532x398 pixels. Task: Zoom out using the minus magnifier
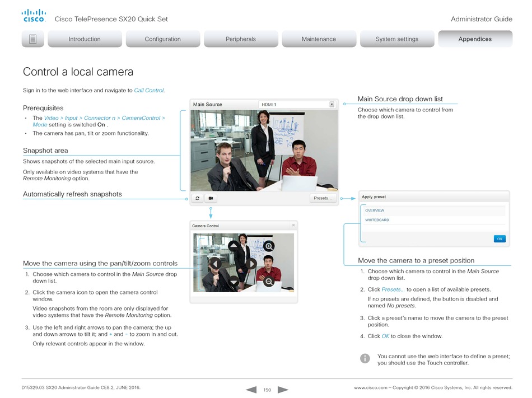tap(269, 282)
